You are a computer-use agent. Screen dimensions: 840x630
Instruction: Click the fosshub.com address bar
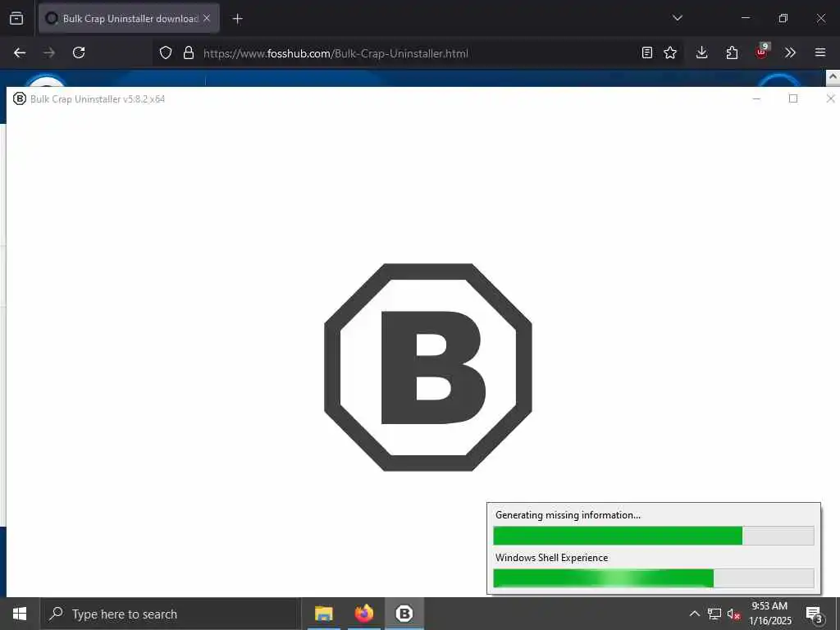418,53
